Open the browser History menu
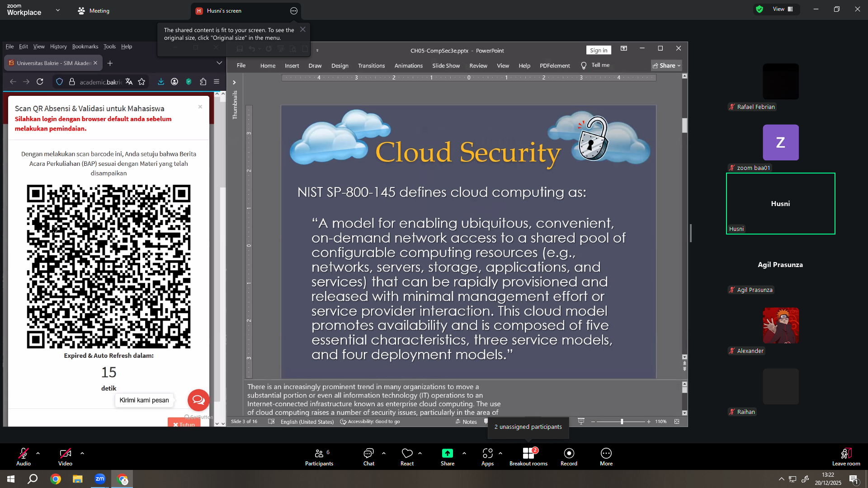Screen dimensions: 868x488 coord(58,47)
